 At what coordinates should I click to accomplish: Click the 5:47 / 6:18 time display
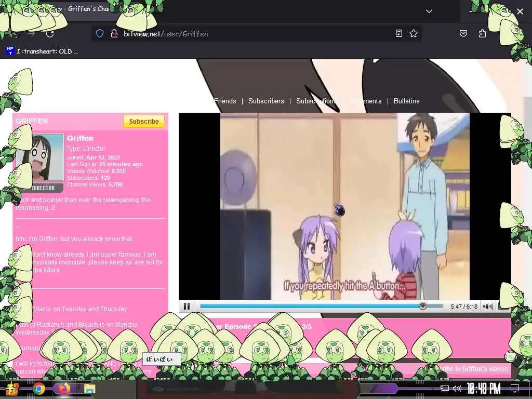pyautogui.click(x=464, y=307)
